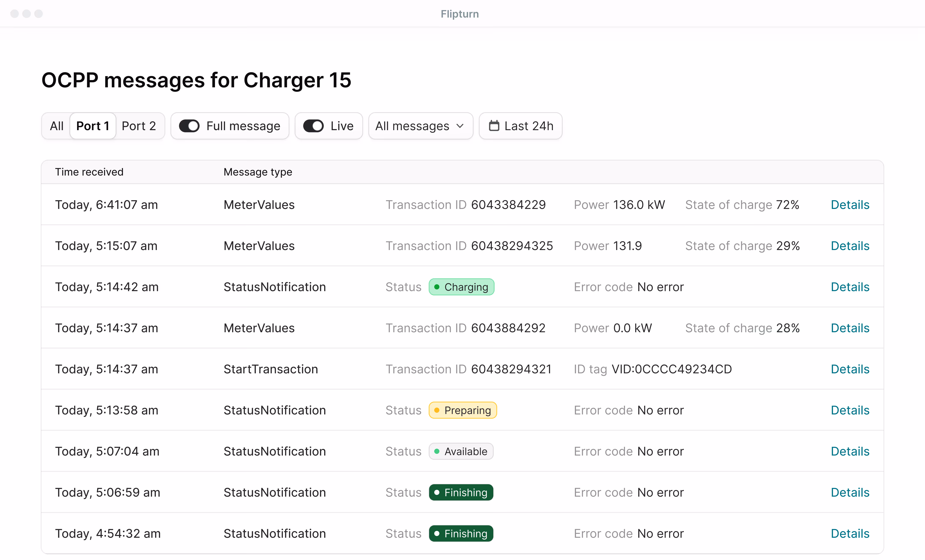The image size is (925, 560).
Task: Open the All messages dropdown
Action: coord(420,126)
